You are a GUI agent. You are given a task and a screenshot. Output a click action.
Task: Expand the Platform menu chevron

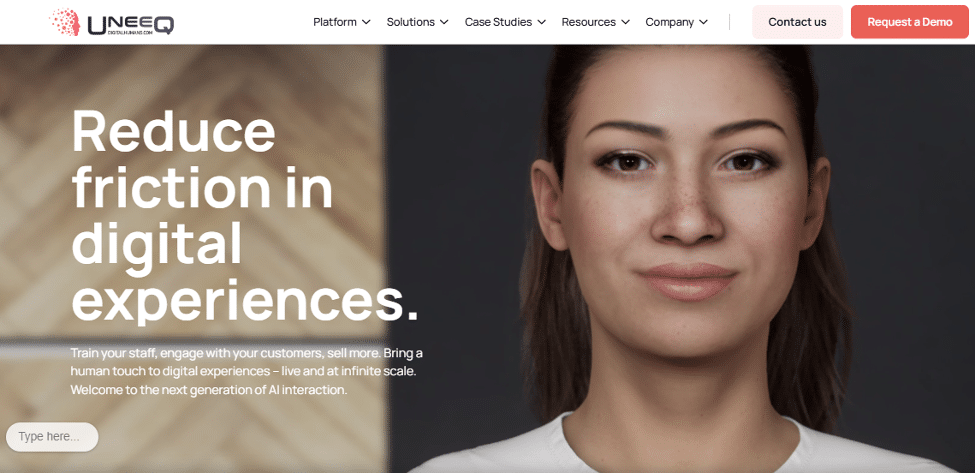[366, 22]
